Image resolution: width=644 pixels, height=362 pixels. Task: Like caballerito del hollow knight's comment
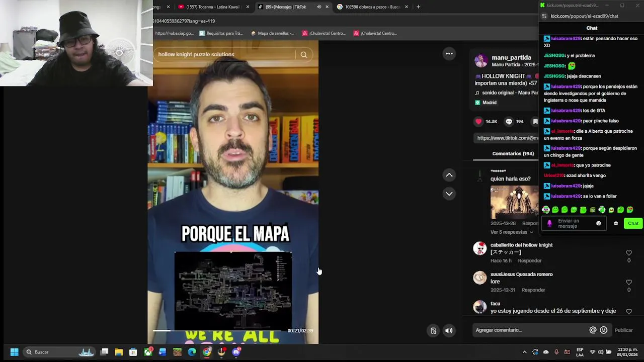629,253
